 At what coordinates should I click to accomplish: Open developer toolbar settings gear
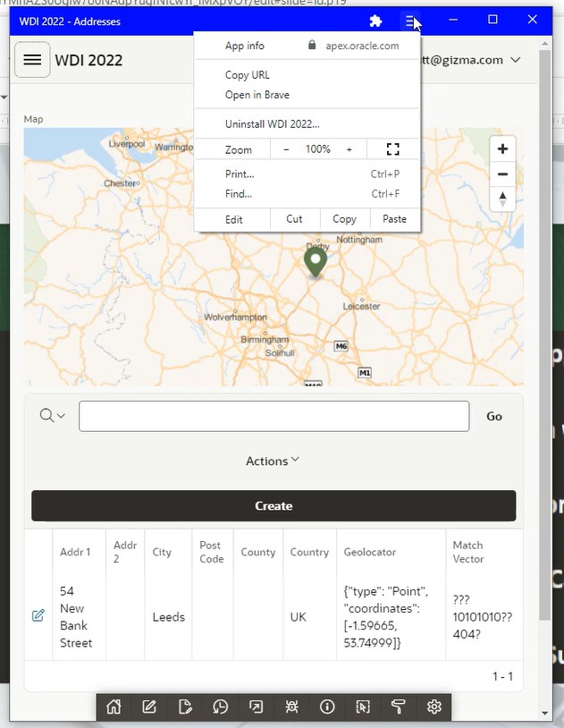tap(434, 707)
